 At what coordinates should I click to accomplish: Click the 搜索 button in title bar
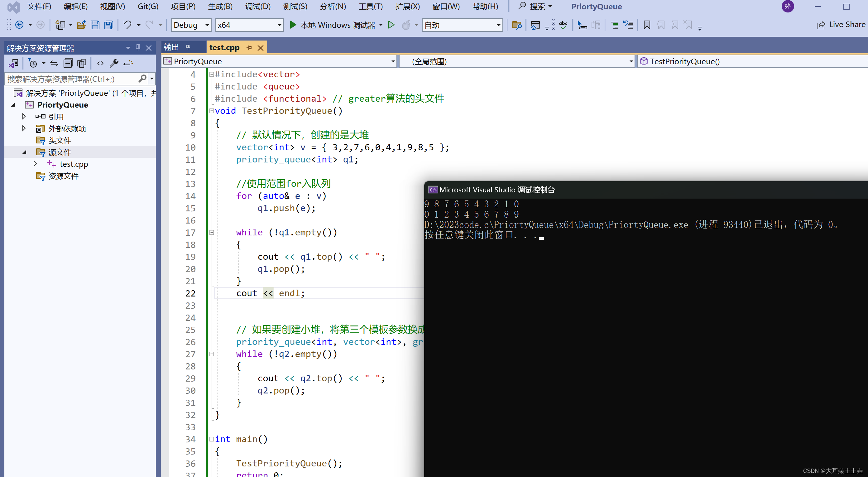tap(535, 7)
